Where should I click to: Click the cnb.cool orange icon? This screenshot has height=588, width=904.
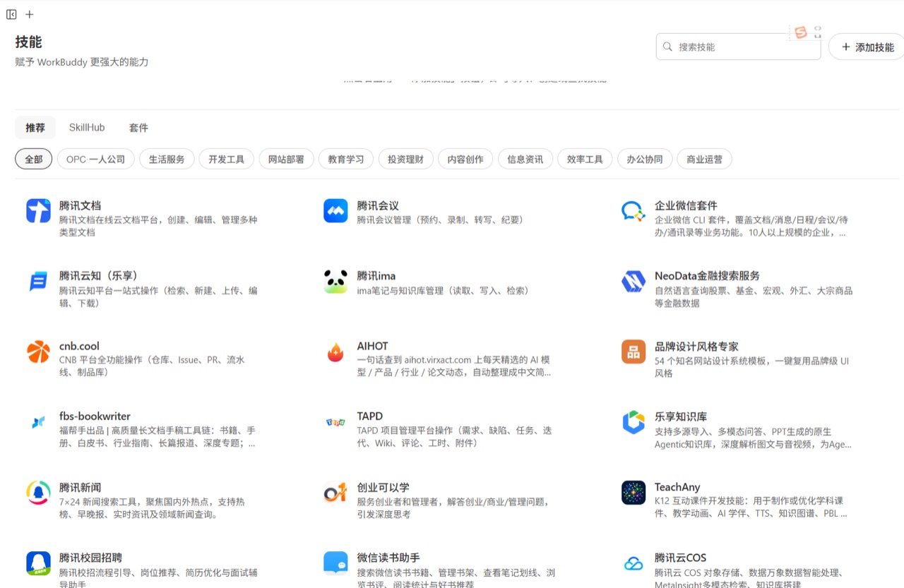39,352
